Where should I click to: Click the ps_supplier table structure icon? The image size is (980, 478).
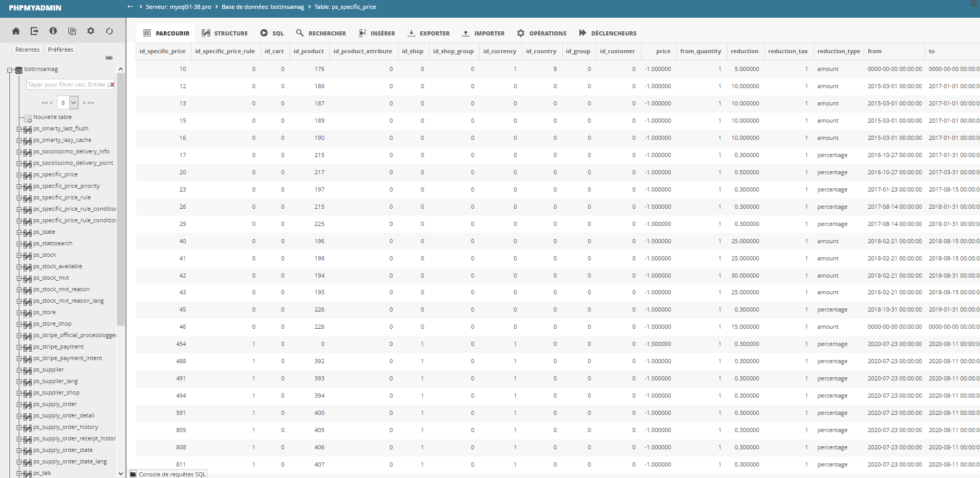[28, 370]
